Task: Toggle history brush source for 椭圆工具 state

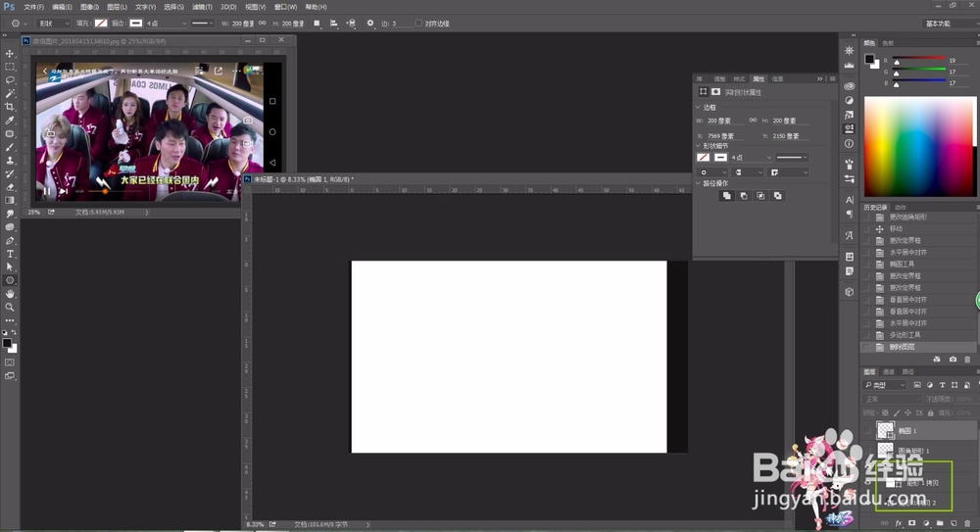Action: tap(865, 264)
